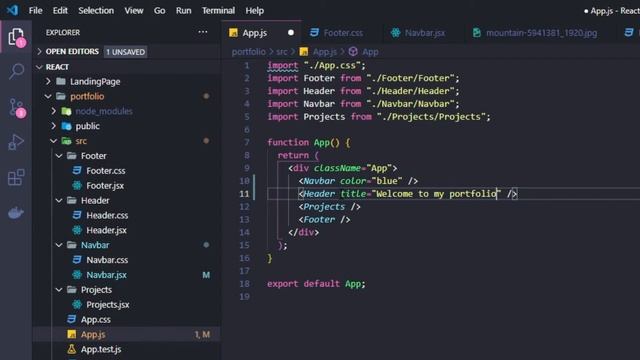Click the 1 UNSAVED badge
The width and height of the screenshot is (640, 360).
click(125, 52)
